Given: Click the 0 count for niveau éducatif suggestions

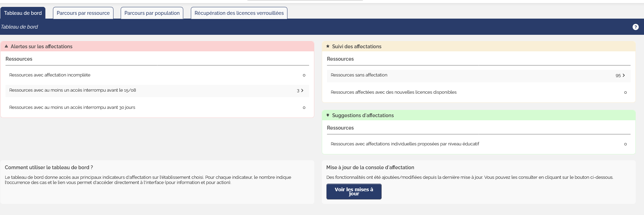Looking at the screenshot, I should point(625,144).
